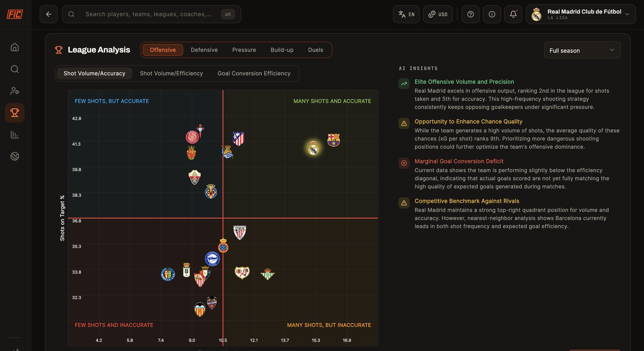This screenshot has width=644, height=351.
Task: Click the FC logo in top corner
Action: [x=15, y=14]
